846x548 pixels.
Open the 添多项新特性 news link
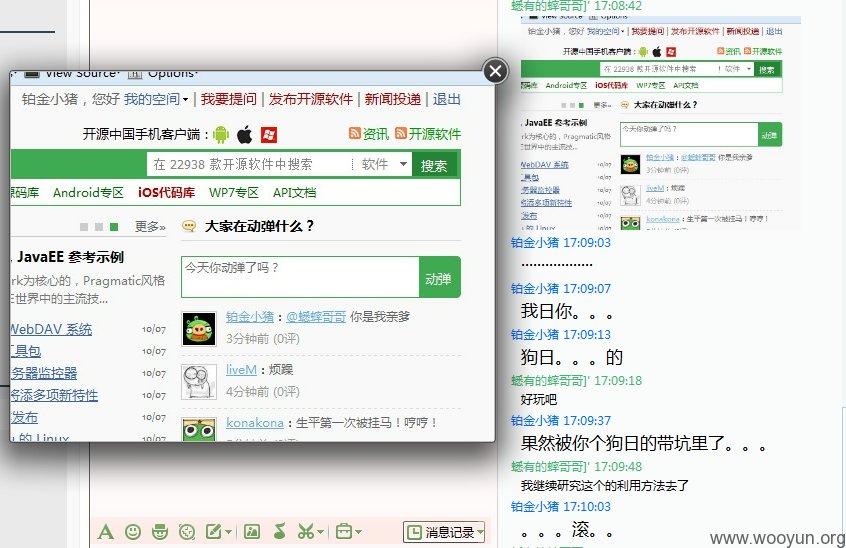point(54,395)
